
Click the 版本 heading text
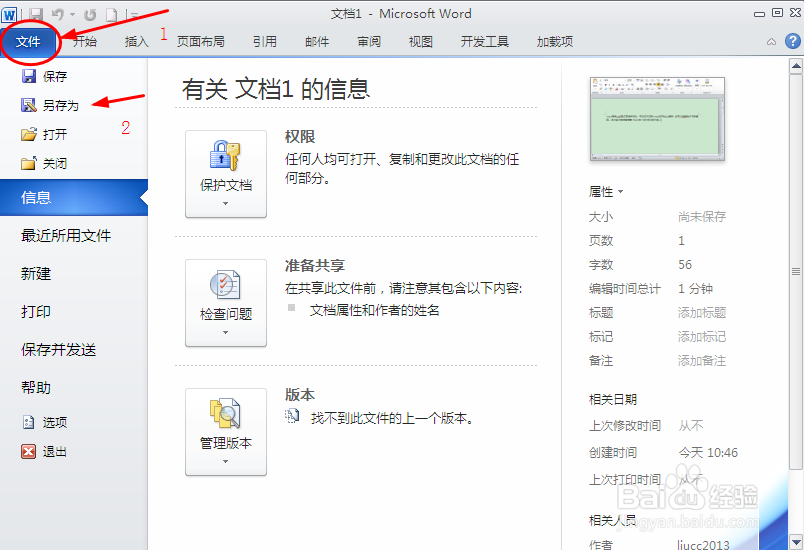[x=300, y=395]
